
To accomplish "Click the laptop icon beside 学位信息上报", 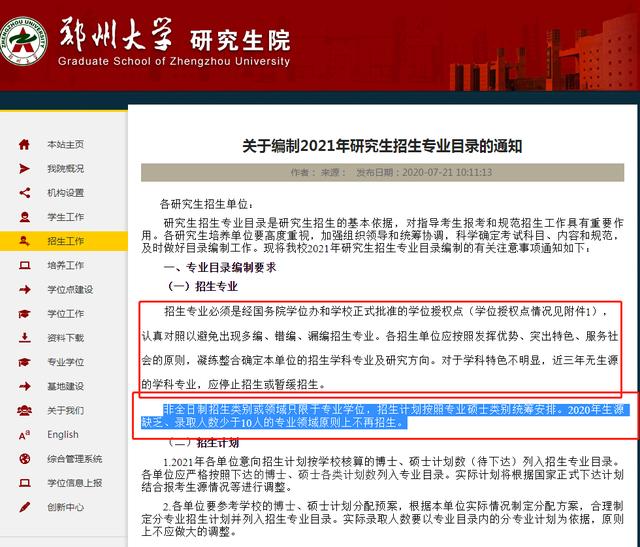I will pyautogui.click(x=24, y=483).
